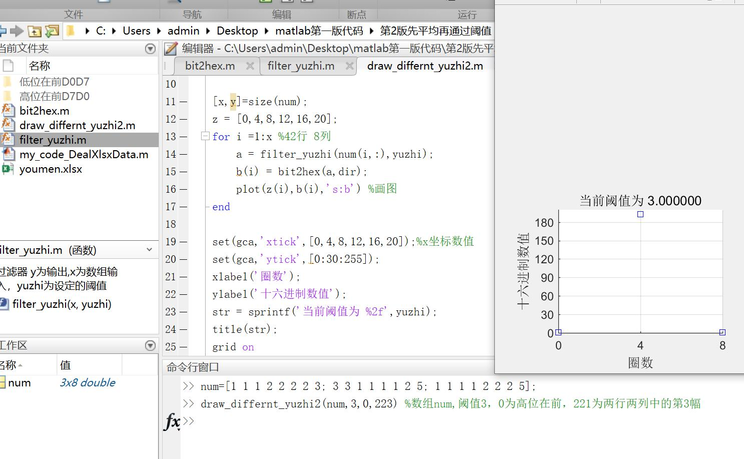Expand the arrow before C: in path
Image resolution: width=744 pixels, height=459 pixels.
[87, 31]
